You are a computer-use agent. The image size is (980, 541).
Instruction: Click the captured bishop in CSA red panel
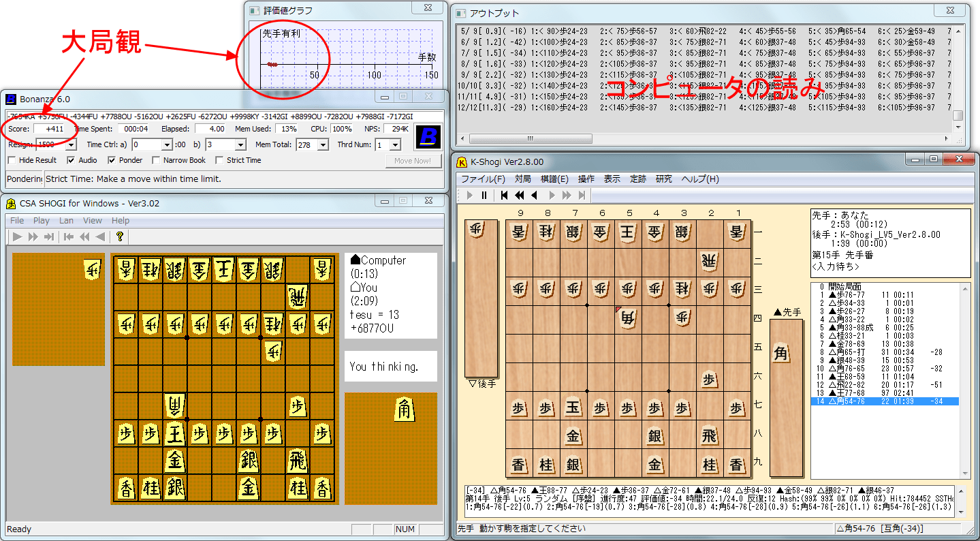pos(406,410)
